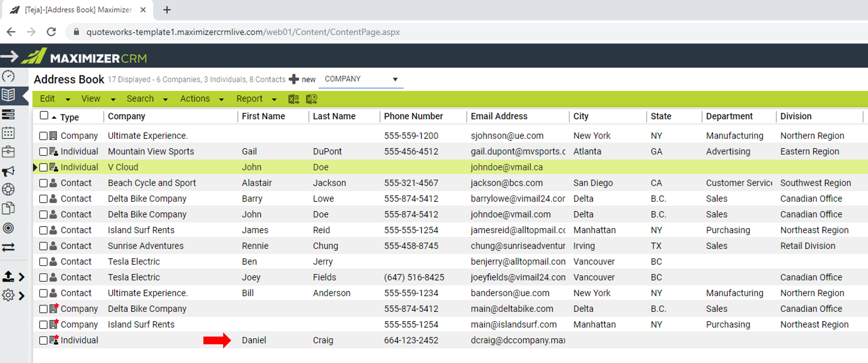Screen dimensions: 868x363
Task: Click the Maximizer CRM logo
Action: (x=84, y=57)
